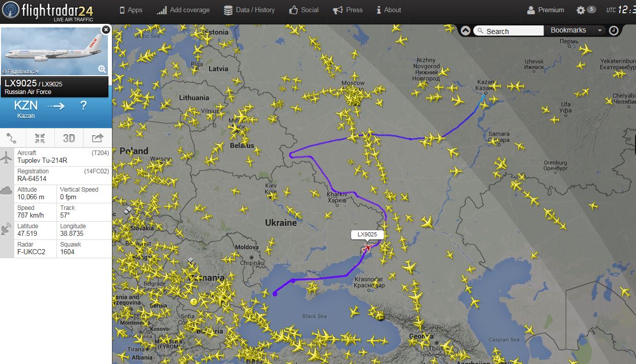
Task: Zoom the aircraft photo with magnifier
Action: pyautogui.click(x=102, y=69)
